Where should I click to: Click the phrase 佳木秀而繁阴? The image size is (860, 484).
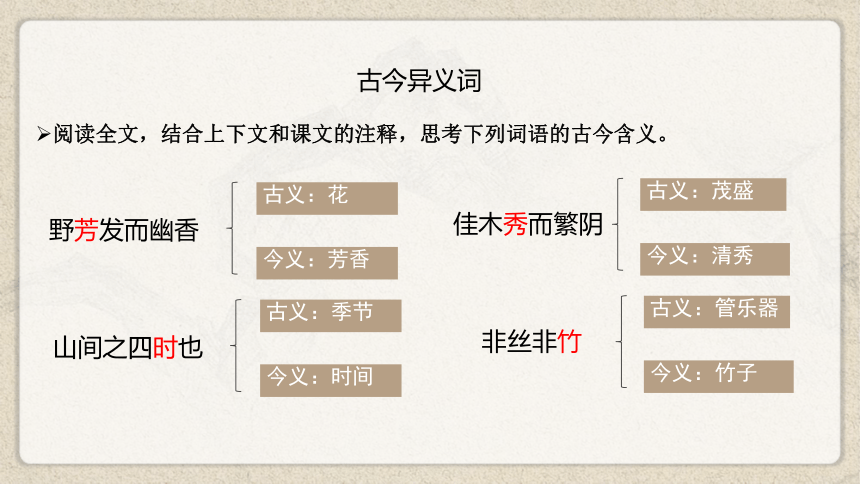(528, 225)
